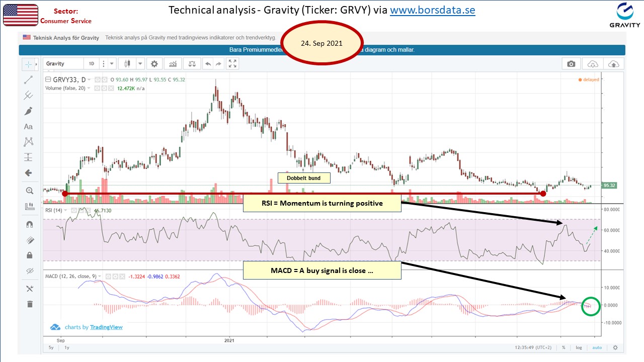
Task: Click the Teknisk Analys för Gravity heading
Action: (x=66, y=38)
